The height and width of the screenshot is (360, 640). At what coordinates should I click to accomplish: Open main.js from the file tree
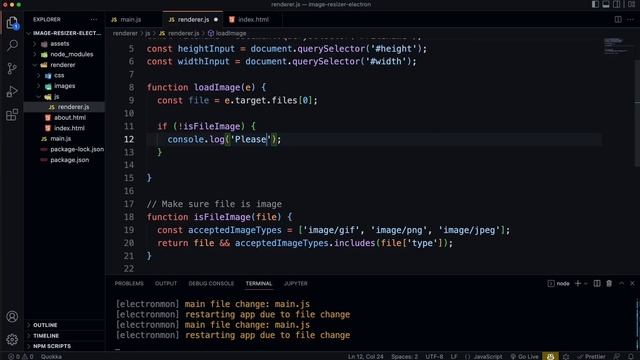pyautogui.click(x=64, y=139)
